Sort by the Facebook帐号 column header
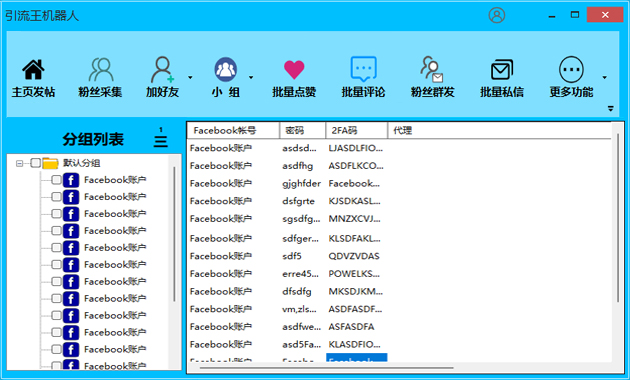Image resolution: width=630 pixels, height=380 pixels. 233,130
